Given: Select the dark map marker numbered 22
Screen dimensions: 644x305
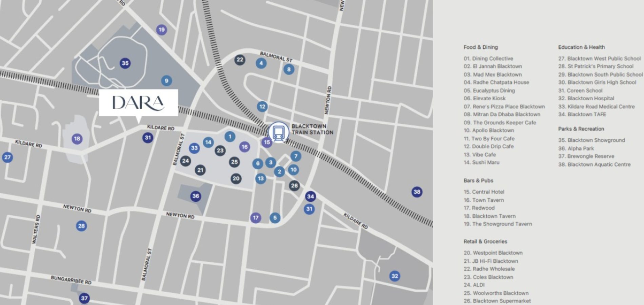Looking at the screenshot, I should [x=240, y=60].
